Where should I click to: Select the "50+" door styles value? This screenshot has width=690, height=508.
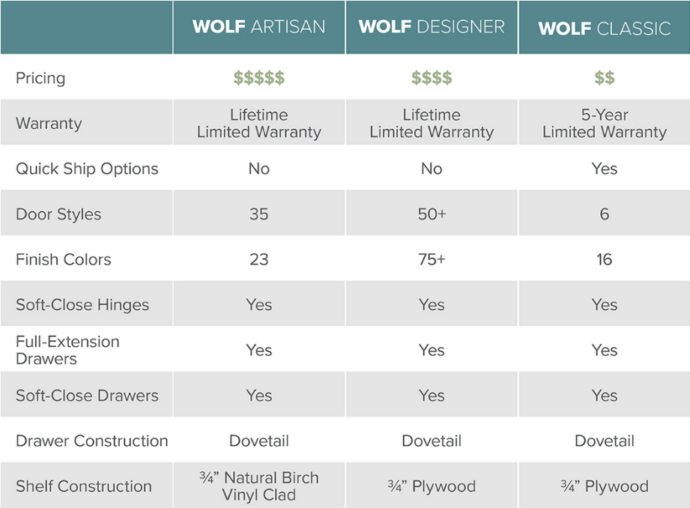coord(431,214)
